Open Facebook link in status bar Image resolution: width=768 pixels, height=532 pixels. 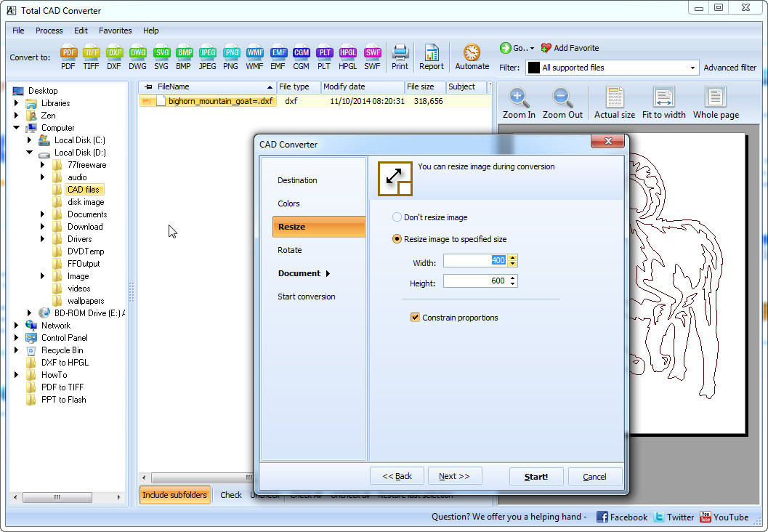click(622, 517)
